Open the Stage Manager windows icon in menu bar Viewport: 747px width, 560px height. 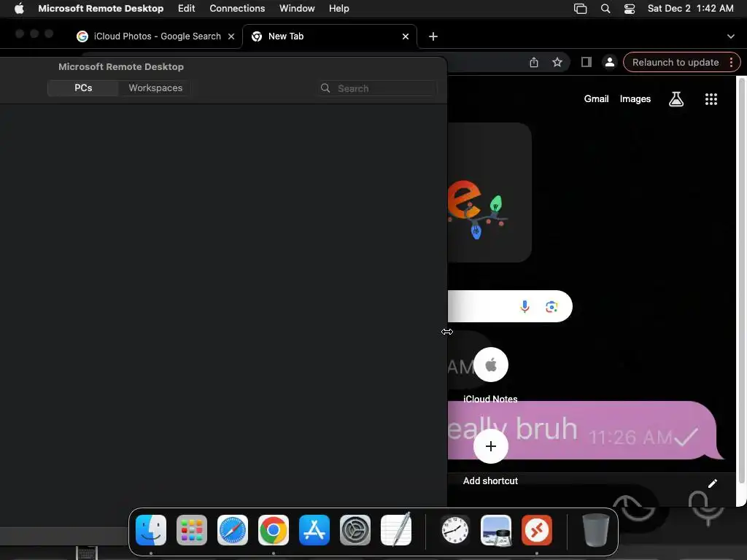580,9
